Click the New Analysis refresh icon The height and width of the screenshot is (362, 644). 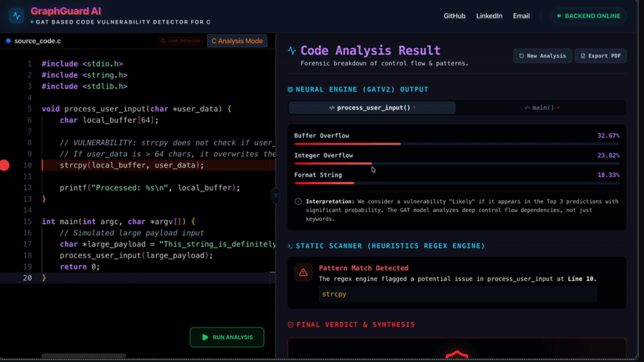coord(521,56)
